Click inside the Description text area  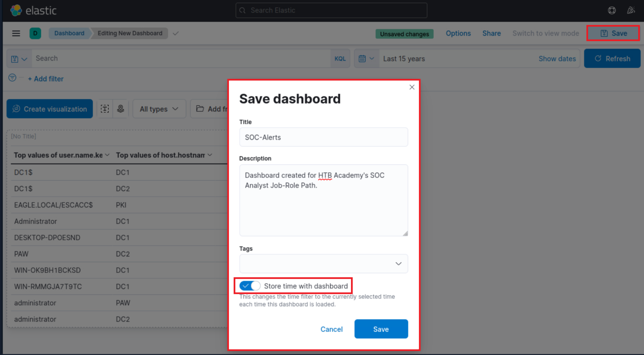pos(323,200)
